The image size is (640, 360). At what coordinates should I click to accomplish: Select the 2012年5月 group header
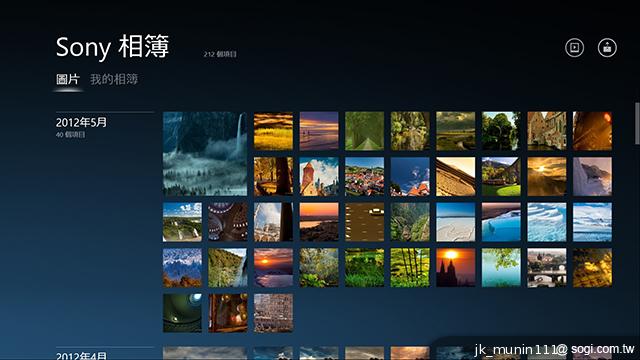click(81, 122)
